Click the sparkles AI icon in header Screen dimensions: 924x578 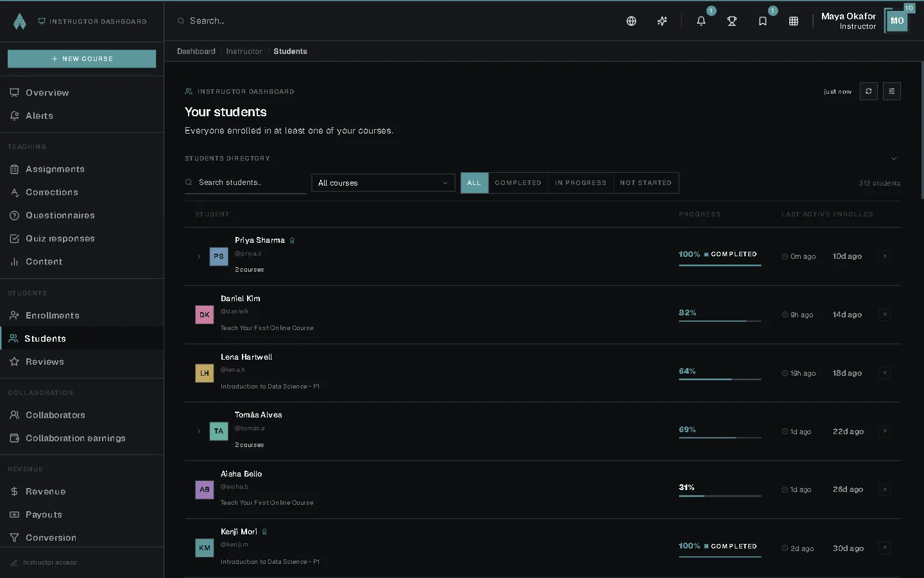[x=662, y=21]
